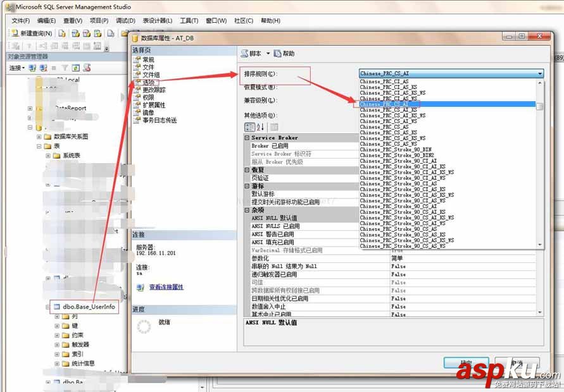Select the 事务日志传送 page
The height and width of the screenshot is (392, 564).
tap(160, 120)
